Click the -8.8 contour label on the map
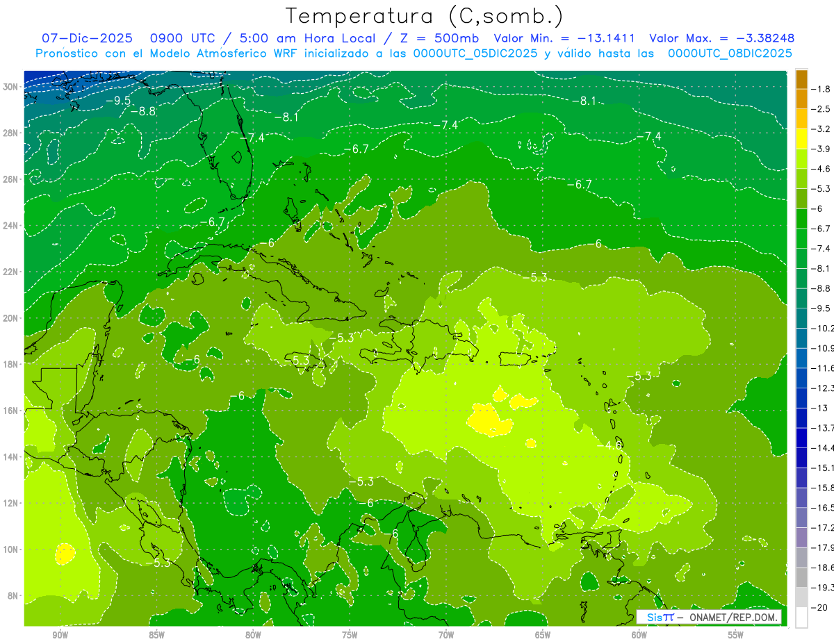 coord(143,111)
